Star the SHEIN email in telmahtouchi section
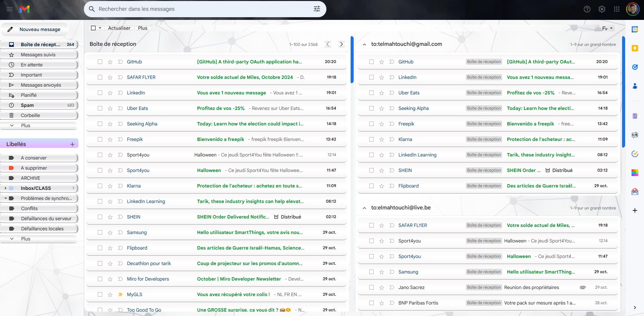 (x=382, y=170)
